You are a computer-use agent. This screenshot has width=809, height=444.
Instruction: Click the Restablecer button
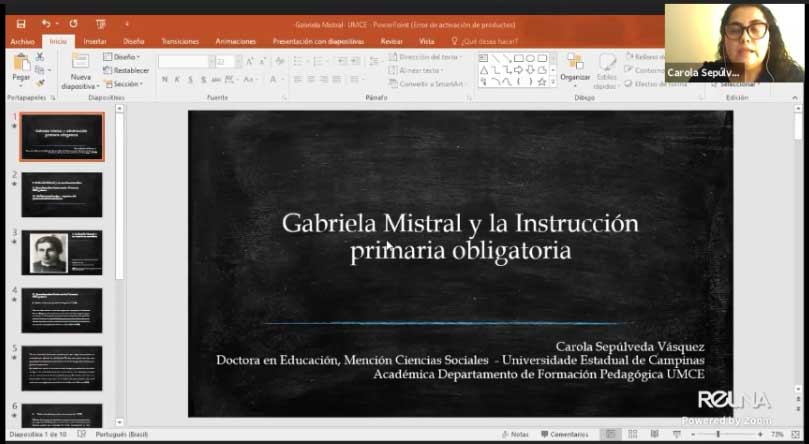127,70
